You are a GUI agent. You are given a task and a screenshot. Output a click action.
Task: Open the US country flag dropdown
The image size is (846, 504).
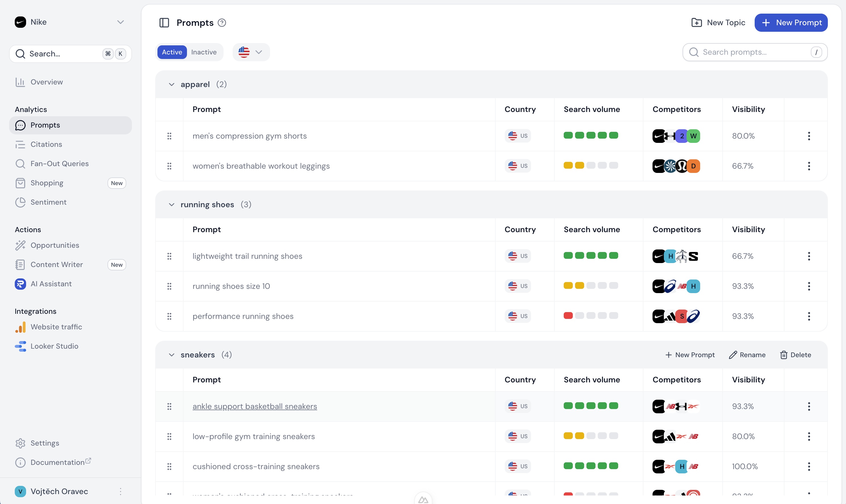[251, 52]
